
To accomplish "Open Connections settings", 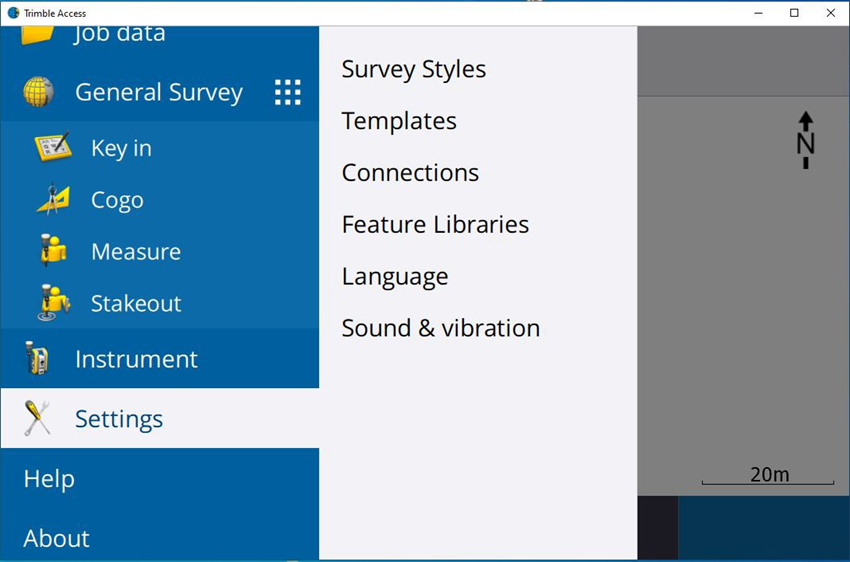I will point(410,173).
